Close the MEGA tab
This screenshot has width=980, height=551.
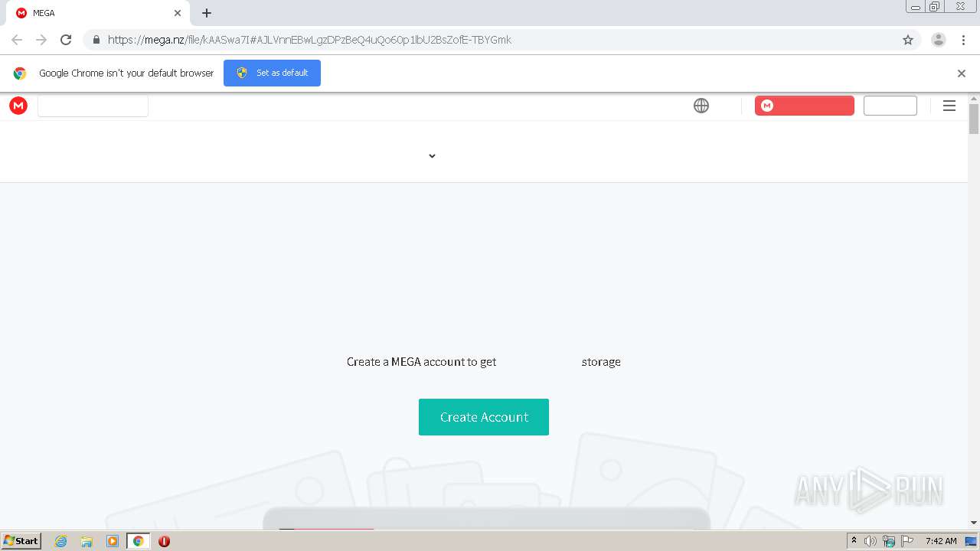click(178, 13)
